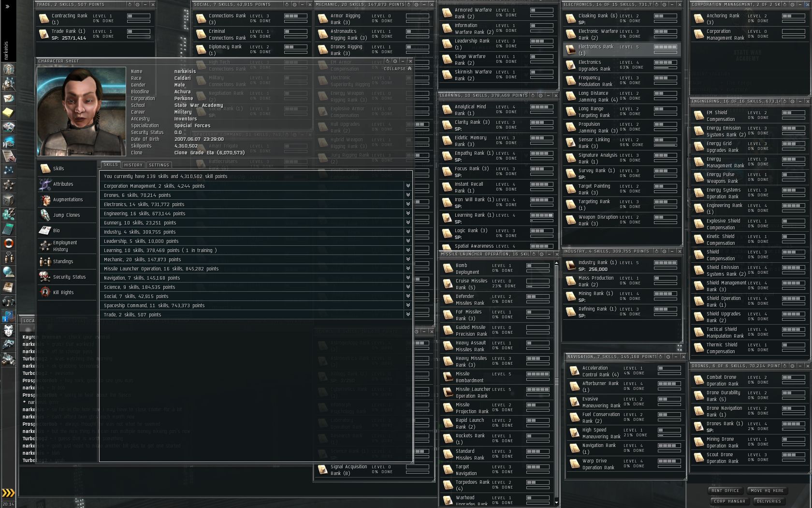Expand the Drones skill group chevron
Screen dimensions: 812x508
coord(408,195)
